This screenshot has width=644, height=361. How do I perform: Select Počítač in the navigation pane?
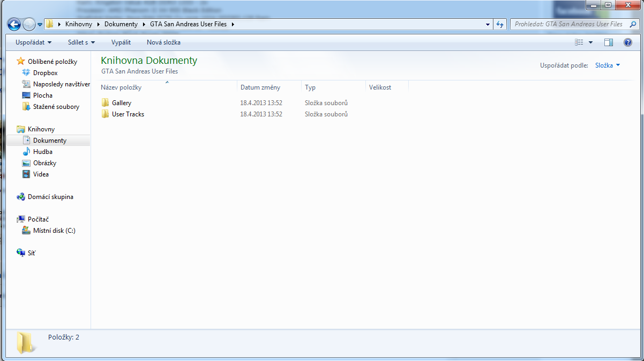tap(38, 219)
